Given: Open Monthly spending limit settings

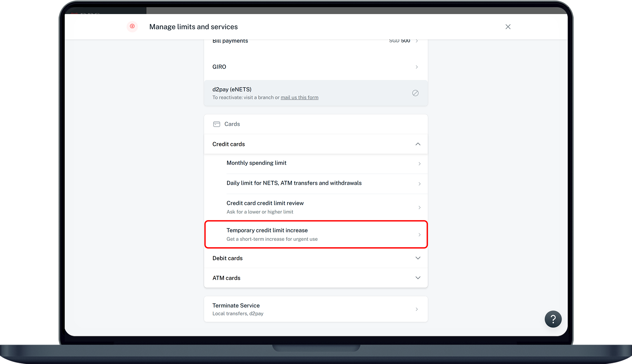Looking at the screenshot, I should [256, 163].
